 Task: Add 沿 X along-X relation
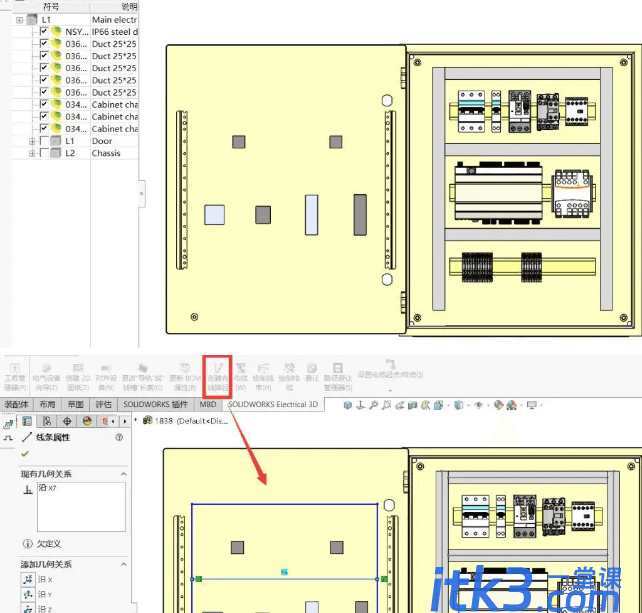pyautogui.click(x=28, y=579)
